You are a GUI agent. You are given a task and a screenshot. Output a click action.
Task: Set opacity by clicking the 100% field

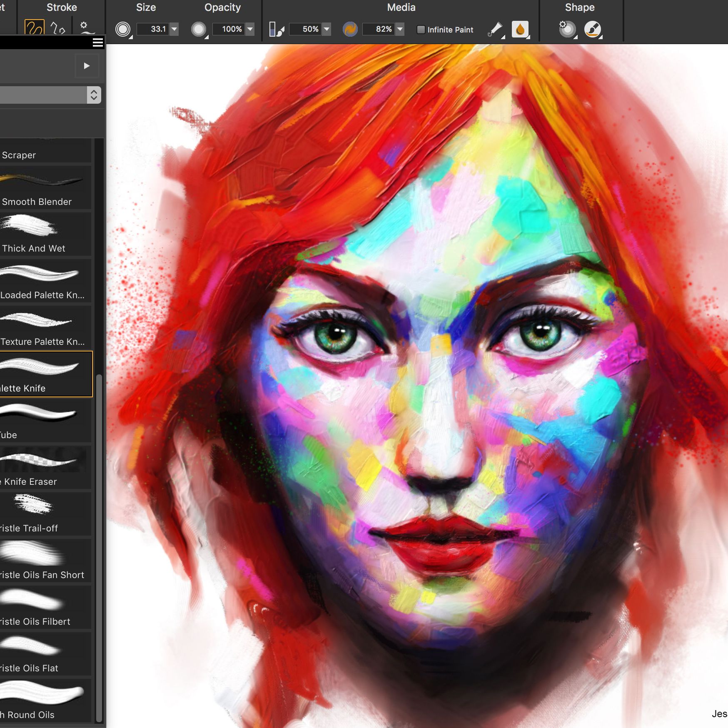click(231, 29)
